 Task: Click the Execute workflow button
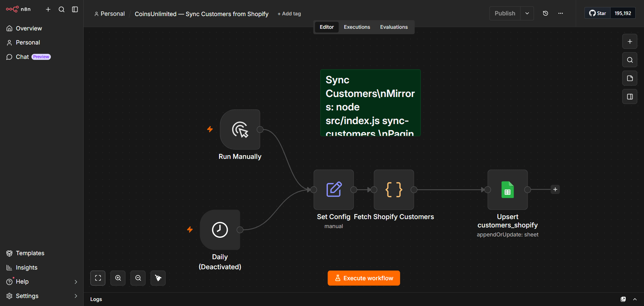[x=364, y=278]
